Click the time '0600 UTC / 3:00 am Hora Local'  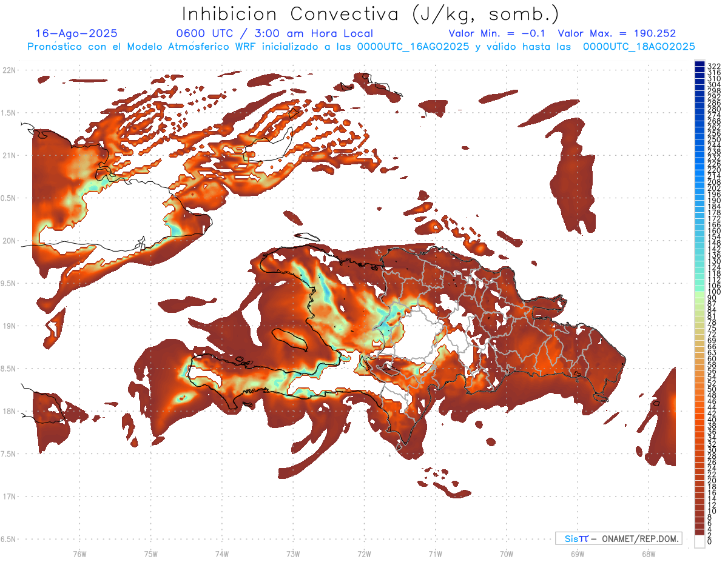(274, 33)
